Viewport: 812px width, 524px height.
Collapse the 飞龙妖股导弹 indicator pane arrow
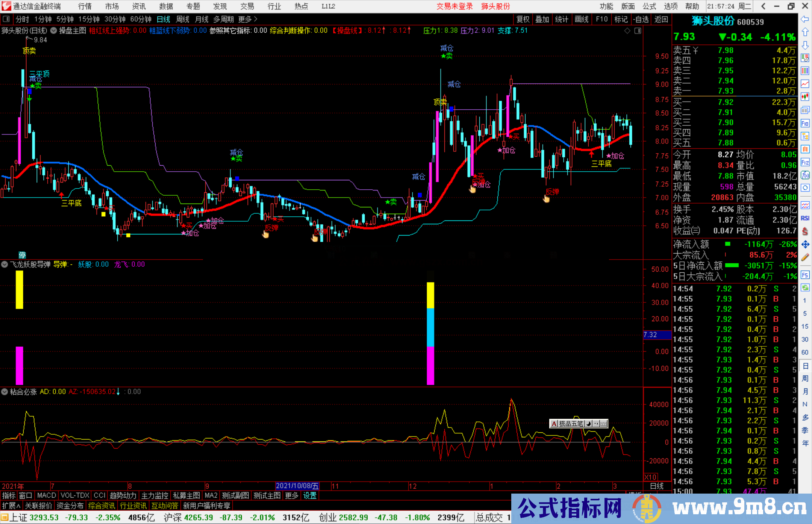4,264
